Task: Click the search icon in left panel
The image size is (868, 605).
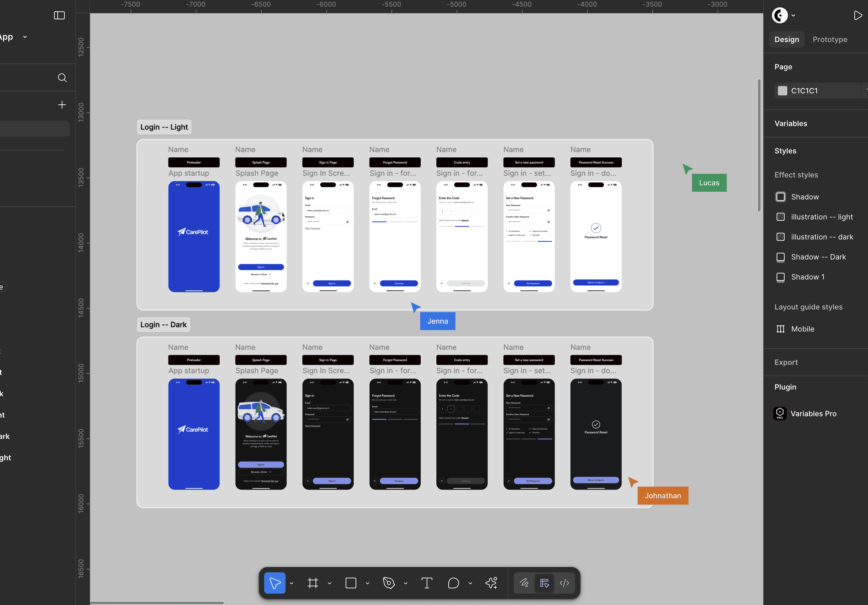Action: pos(62,78)
